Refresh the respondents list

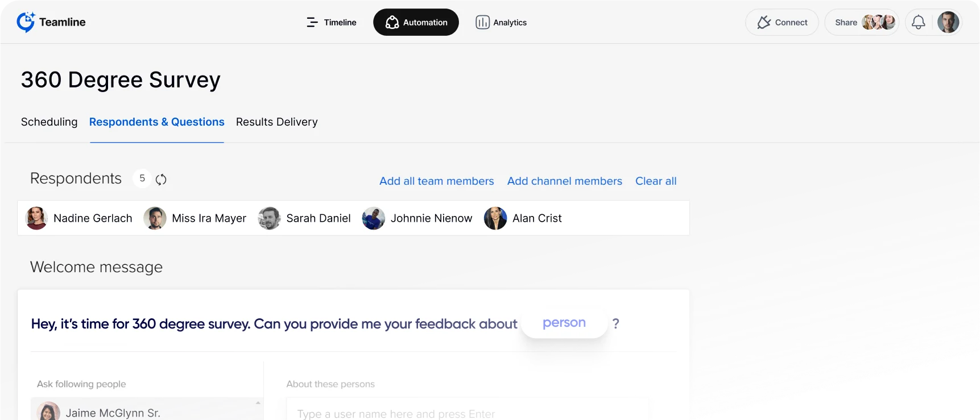pyautogui.click(x=161, y=179)
